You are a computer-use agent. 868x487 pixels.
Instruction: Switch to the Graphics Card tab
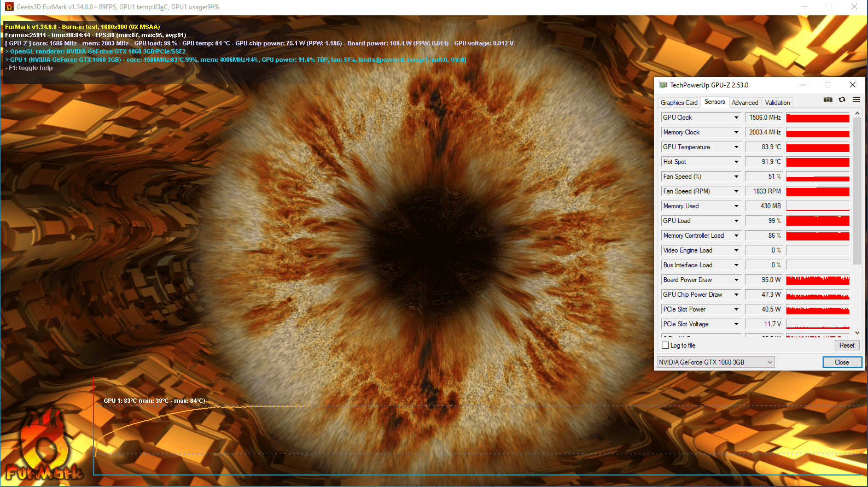[x=679, y=103]
